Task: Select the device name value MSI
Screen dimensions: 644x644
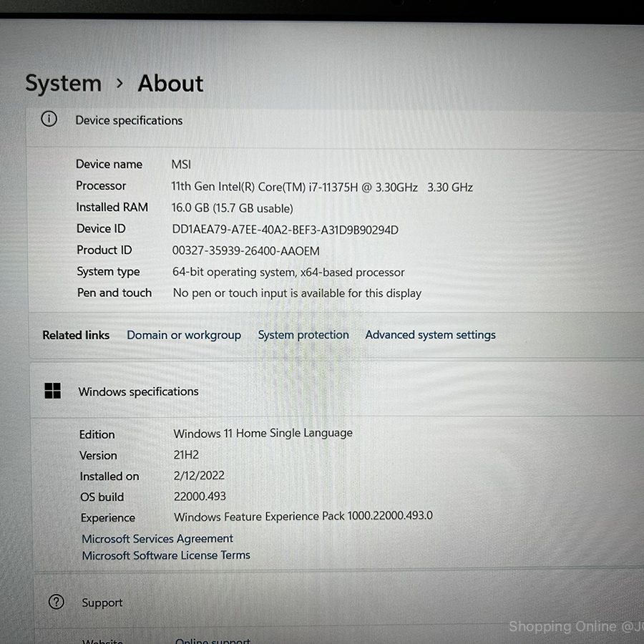Action: pyautogui.click(x=181, y=165)
